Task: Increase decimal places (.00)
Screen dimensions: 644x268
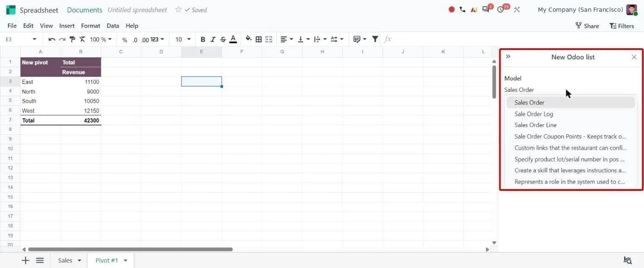Action: (x=145, y=40)
